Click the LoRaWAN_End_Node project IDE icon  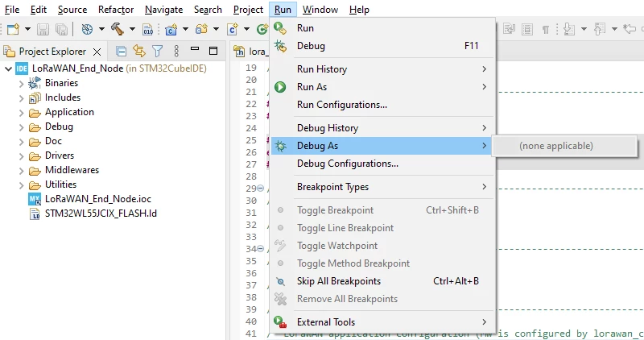(22, 68)
